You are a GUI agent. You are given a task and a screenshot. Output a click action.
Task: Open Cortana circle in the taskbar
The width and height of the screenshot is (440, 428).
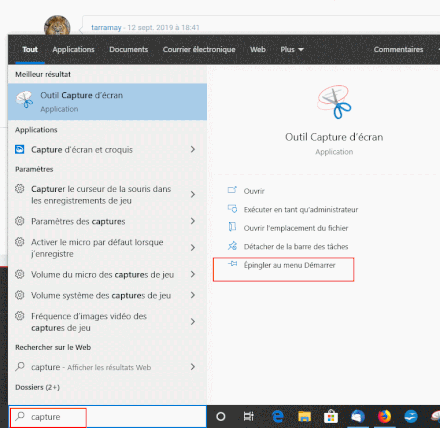(221, 416)
